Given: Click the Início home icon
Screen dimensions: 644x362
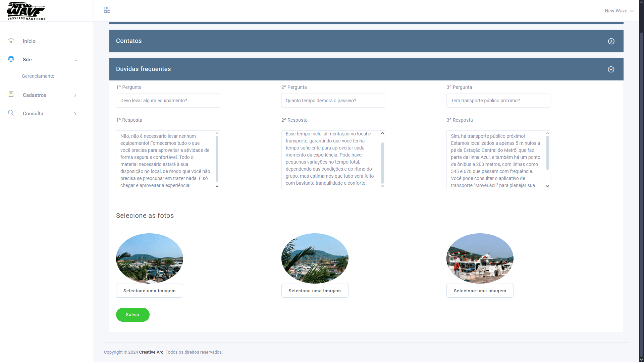Looking at the screenshot, I should 11,41.
